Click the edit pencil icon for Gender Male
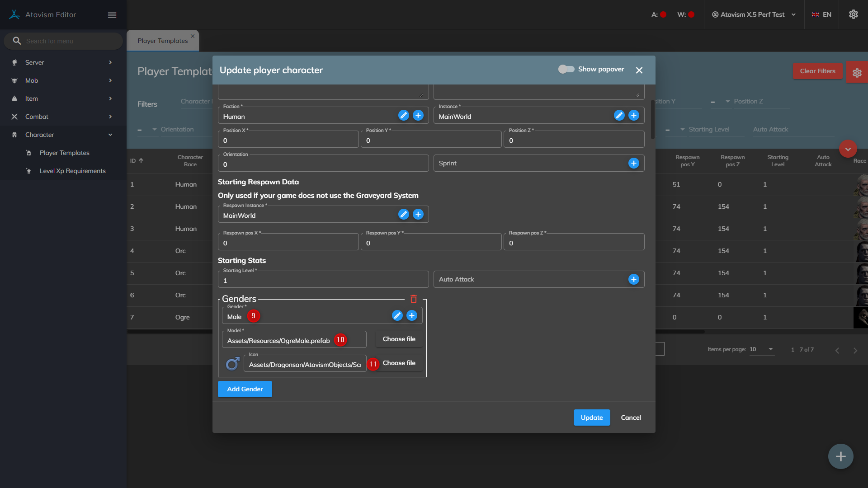The image size is (868, 488). click(x=397, y=315)
